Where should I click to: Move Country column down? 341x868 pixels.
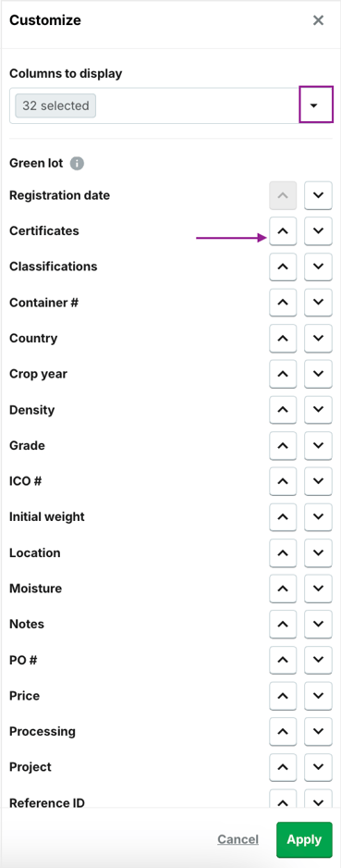click(x=318, y=339)
